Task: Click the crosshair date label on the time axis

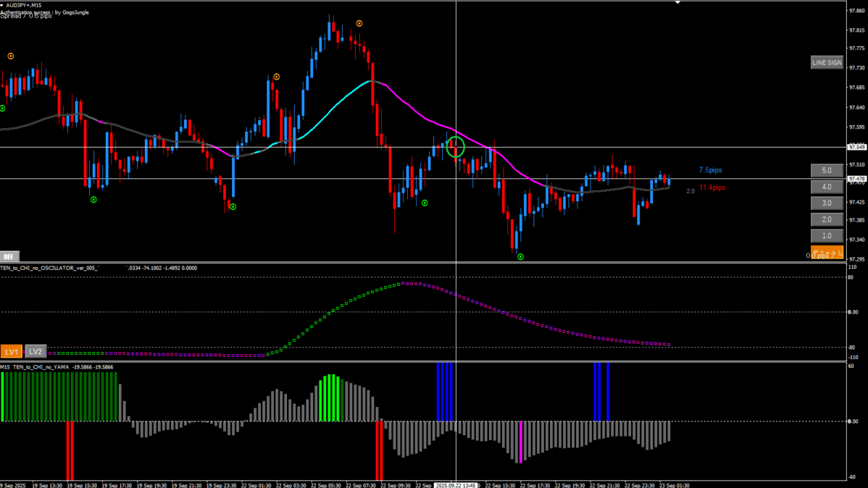Action: click(455, 485)
